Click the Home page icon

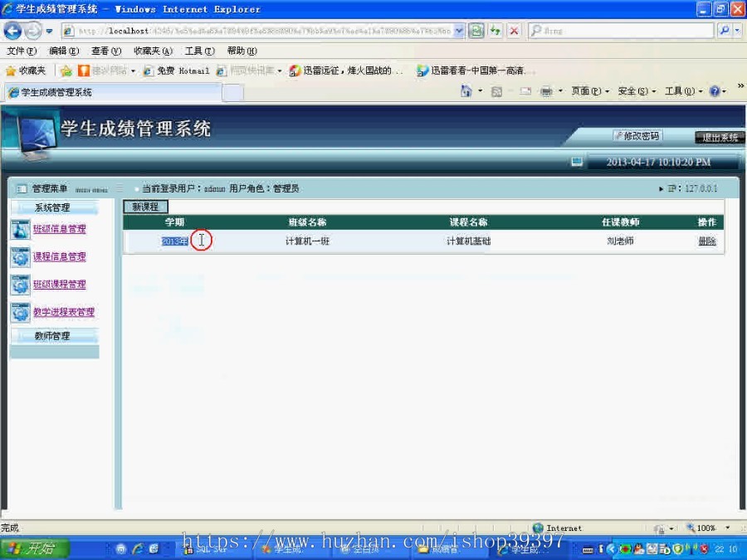point(466,91)
